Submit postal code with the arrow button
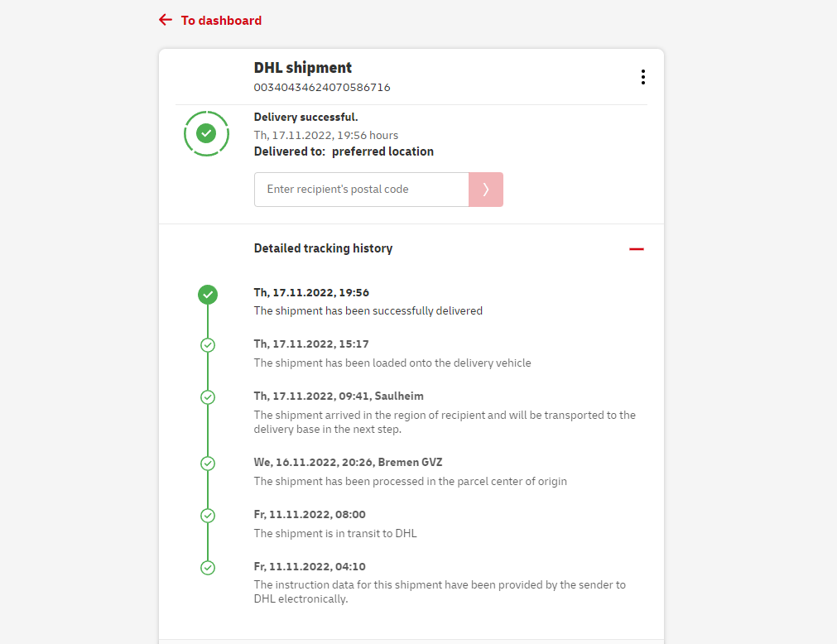Screen dimensions: 837x644 click(x=486, y=190)
